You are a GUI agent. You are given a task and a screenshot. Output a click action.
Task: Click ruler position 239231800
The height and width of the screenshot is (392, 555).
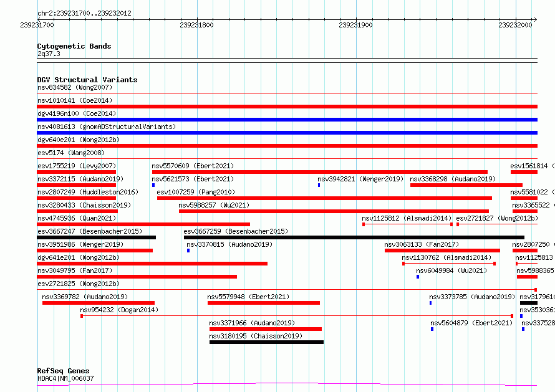click(197, 25)
